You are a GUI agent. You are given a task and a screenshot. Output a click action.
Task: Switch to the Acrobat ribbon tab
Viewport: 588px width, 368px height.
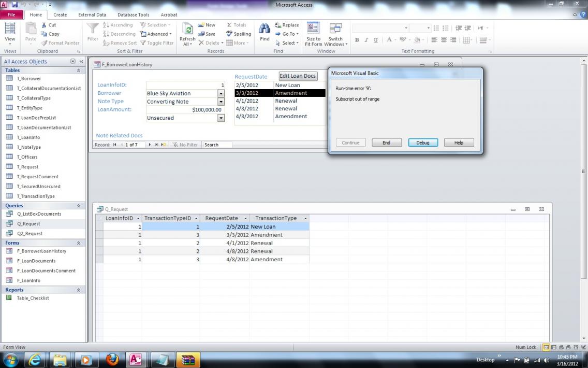tap(169, 15)
